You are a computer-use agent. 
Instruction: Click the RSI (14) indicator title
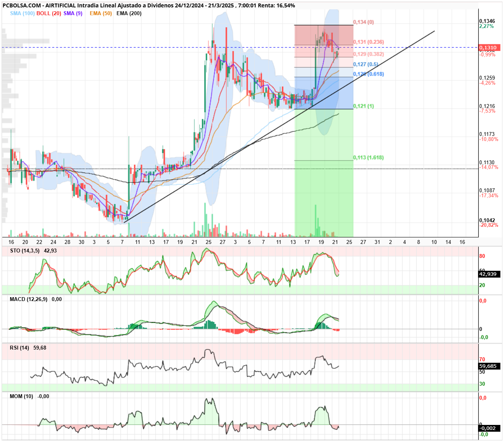click(19, 348)
